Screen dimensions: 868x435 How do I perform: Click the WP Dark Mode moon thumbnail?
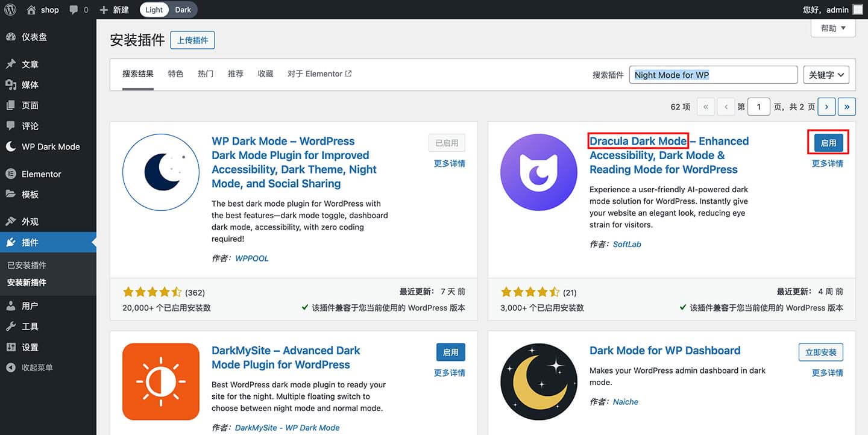click(161, 172)
